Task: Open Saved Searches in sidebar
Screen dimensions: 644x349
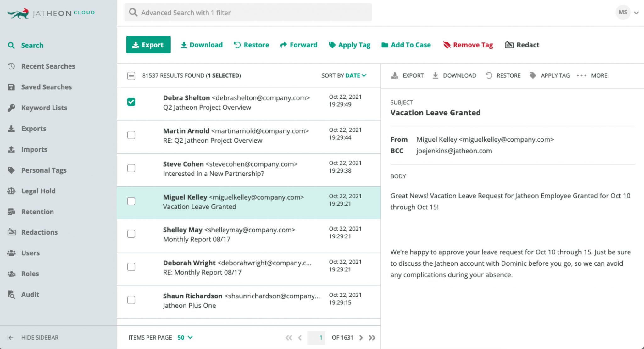Action: pos(47,87)
